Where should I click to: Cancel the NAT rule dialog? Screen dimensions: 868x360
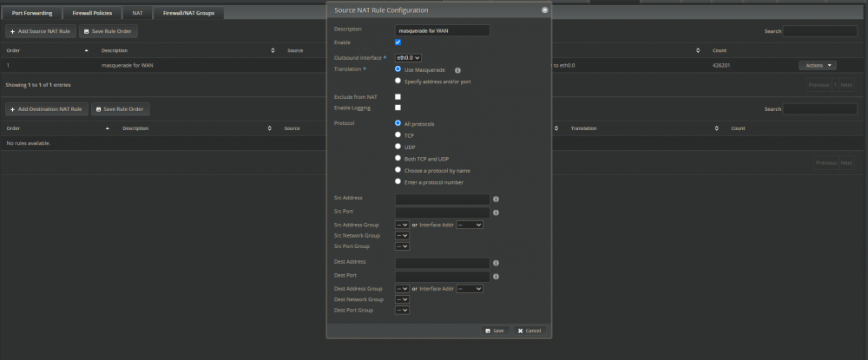click(529, 331)
